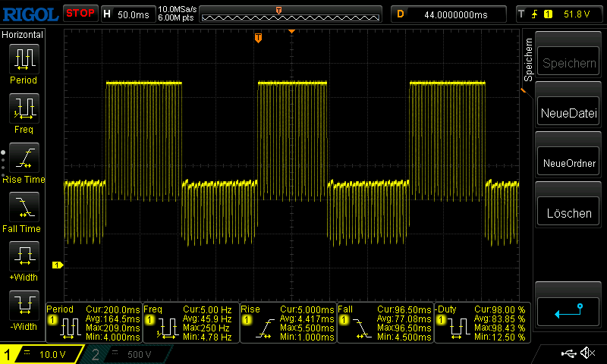Click the Freq measurement result box
The height and width of the screenshot is (364, 607).
pos(191,323)
